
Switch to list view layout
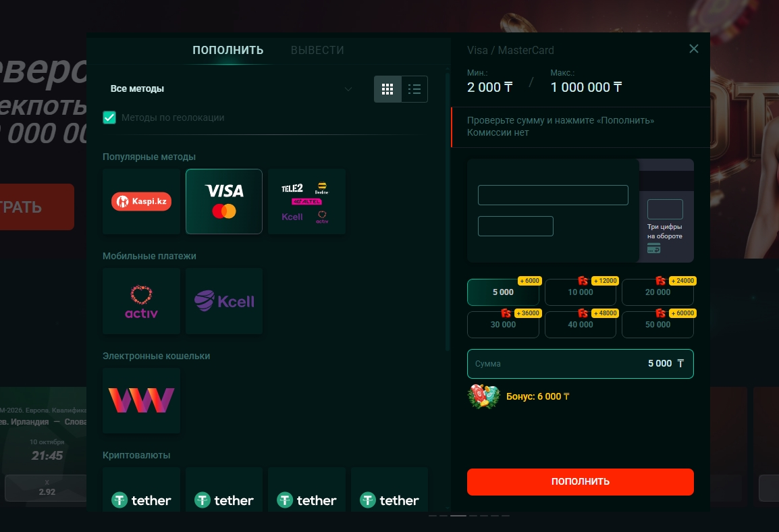(414, 89)
